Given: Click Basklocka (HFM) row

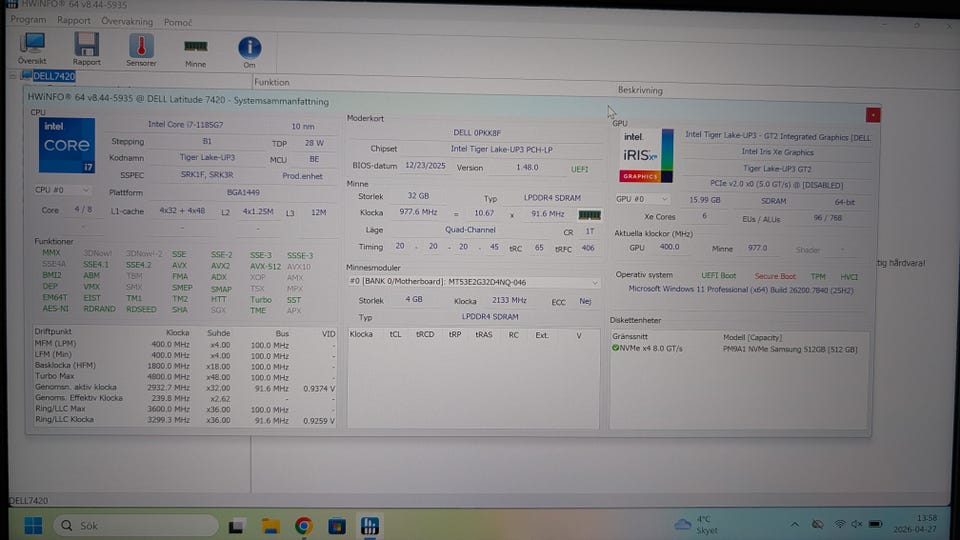Looking at the screenshot, I should pyautogui.click(x=185, y=366).
